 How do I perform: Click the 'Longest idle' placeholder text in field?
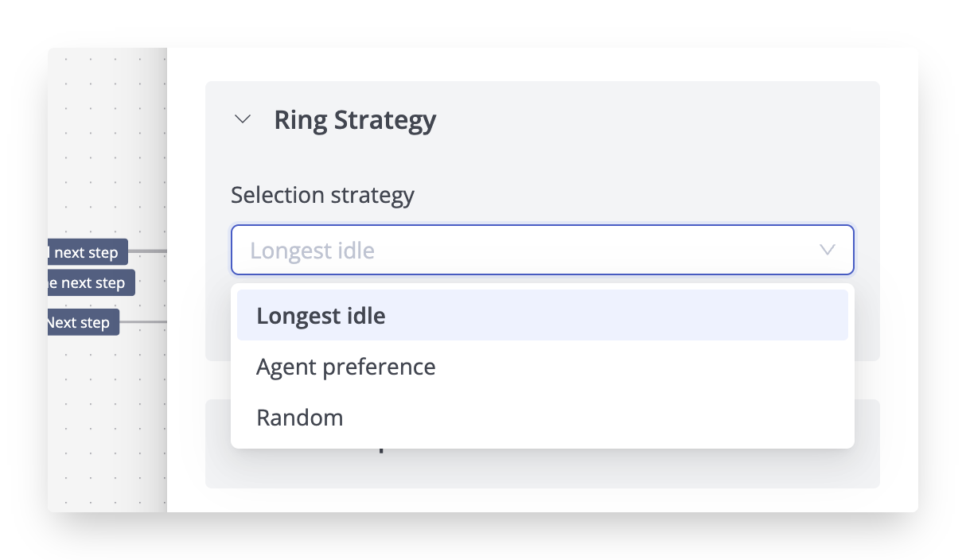(312, 251)
